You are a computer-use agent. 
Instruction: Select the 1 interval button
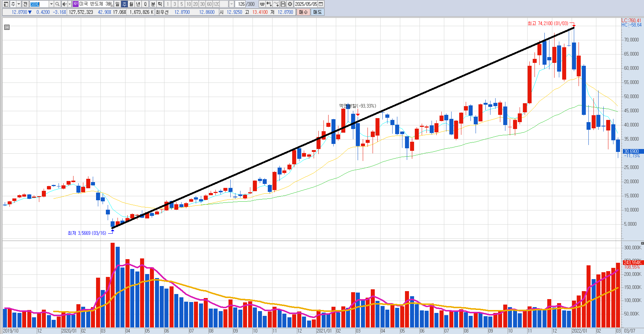tap(168, 4)
